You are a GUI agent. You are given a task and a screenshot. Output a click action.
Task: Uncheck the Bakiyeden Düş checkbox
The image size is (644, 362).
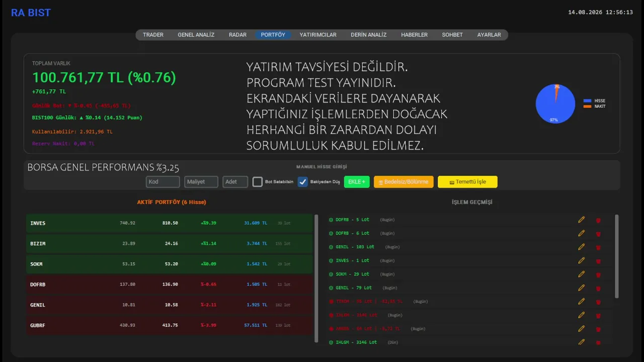(303, 182)
